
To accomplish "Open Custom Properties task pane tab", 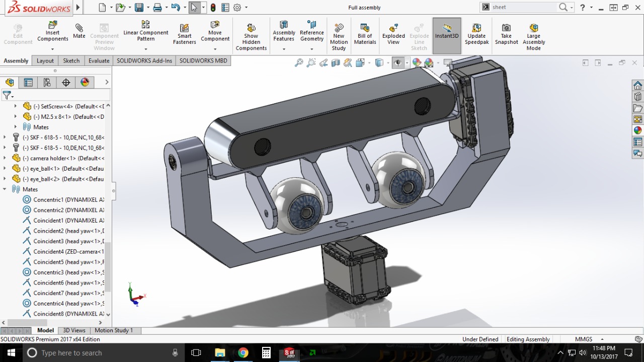I will coord(637,141).
